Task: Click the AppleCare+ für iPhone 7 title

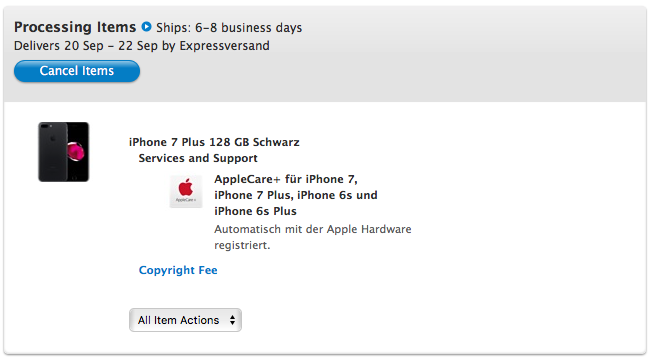Action: [x=286, y=179]
